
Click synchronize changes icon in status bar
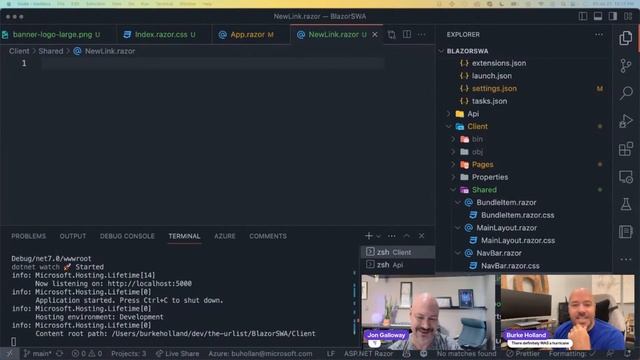click(x=60, y=353)
